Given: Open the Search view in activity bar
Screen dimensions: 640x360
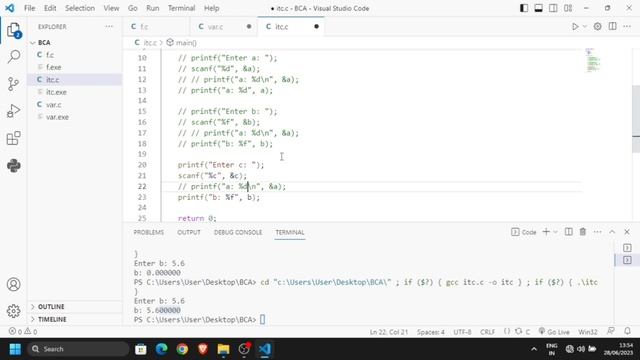Looking at the screenshot, I should point(13,57).
